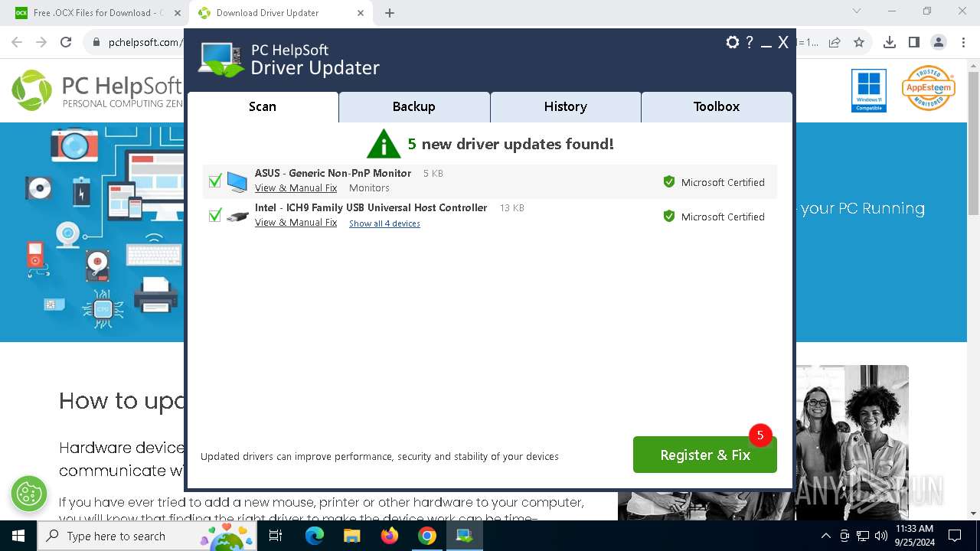
Task: Click the taskbar search box
Action: click(x=148, y=536)
